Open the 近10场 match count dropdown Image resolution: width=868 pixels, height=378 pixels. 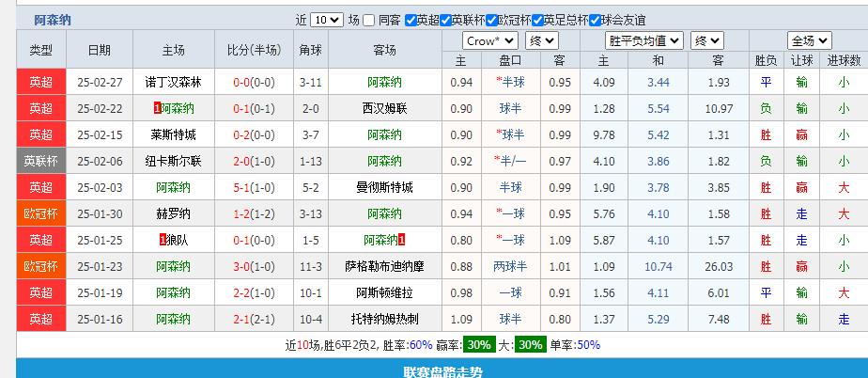click(x=327, y=21)
